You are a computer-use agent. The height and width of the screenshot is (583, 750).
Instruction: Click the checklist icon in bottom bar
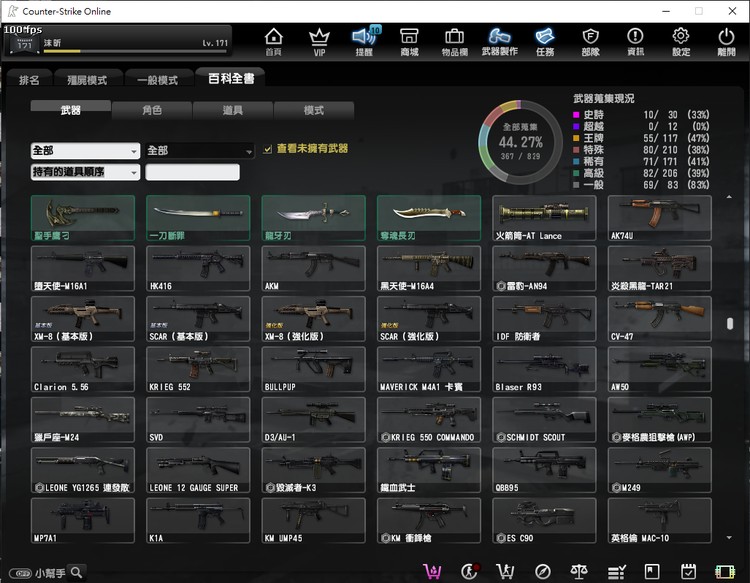pos(616,572)
